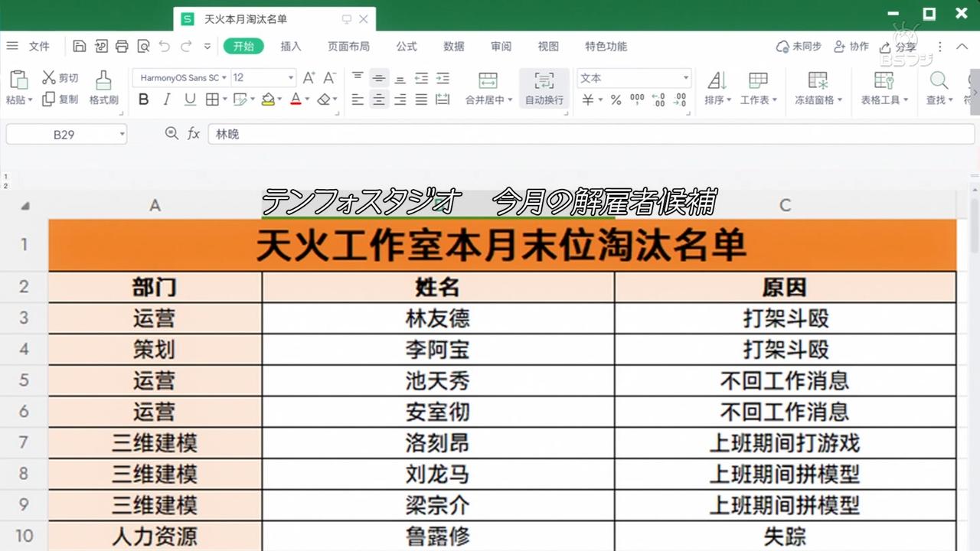Click the insert function fx icon
This screenshot has width=980, height=551.
point(194,134)
